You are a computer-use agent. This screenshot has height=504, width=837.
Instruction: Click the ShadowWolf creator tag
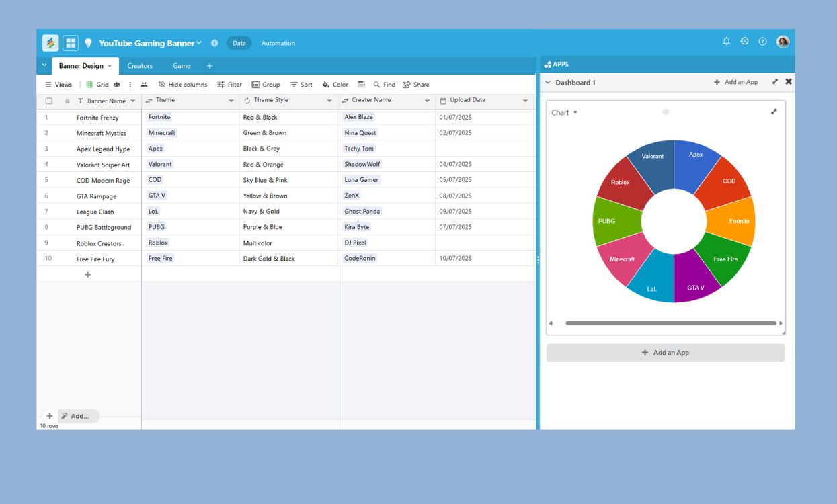(362, 165)
